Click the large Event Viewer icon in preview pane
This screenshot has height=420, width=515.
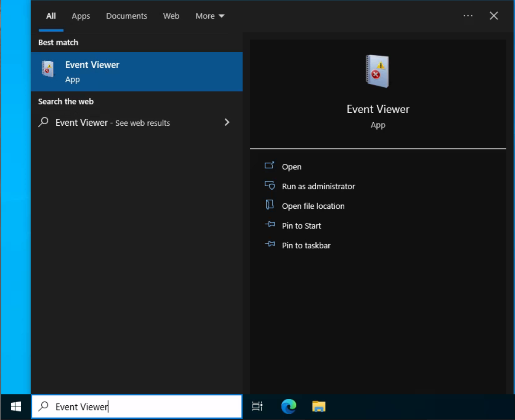[x=378, y=70]
